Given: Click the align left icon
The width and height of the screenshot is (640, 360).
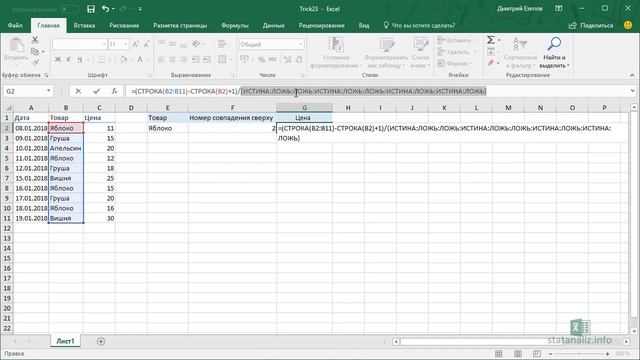Looking at the screenshot, I should click(162, 60).
